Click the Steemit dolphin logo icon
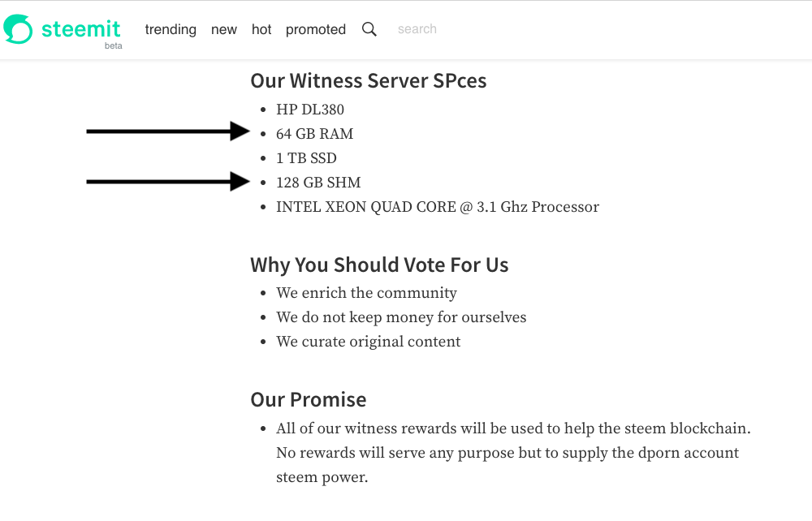Viewport: 812px width, 521px height. [18, 29]
